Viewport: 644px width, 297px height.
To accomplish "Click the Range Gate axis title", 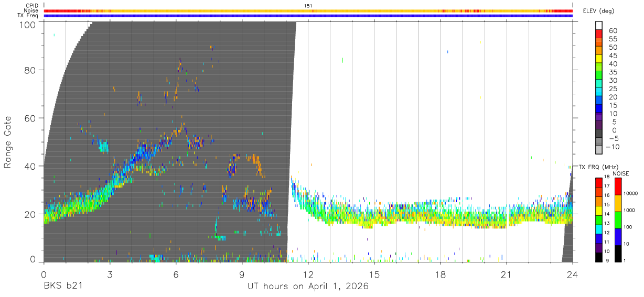I will pyautogui.click(x=8, y=141).
